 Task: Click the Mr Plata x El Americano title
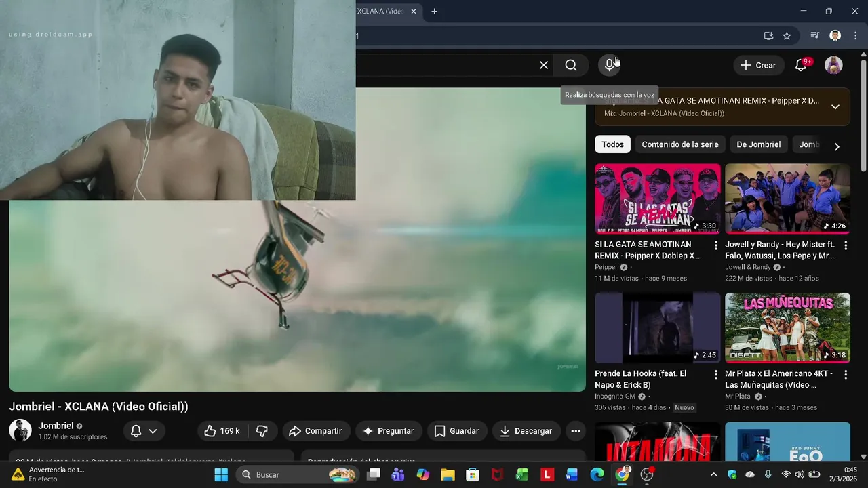(x=778, y=379)
